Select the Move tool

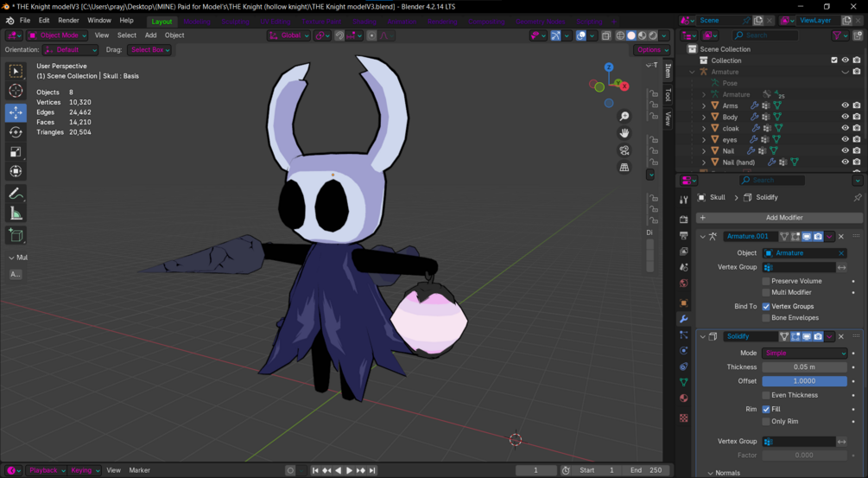click(16, 112)
